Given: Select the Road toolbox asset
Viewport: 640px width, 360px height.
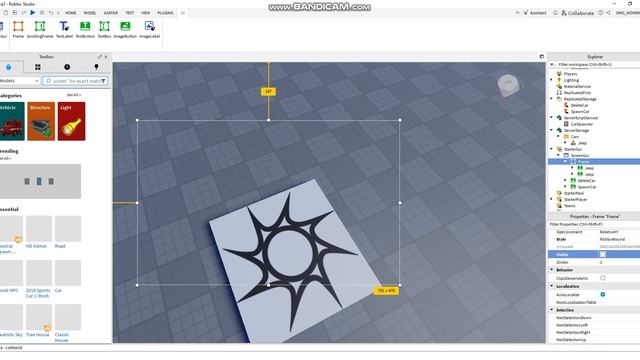Looking at the screenshot, I should point(68,232).
